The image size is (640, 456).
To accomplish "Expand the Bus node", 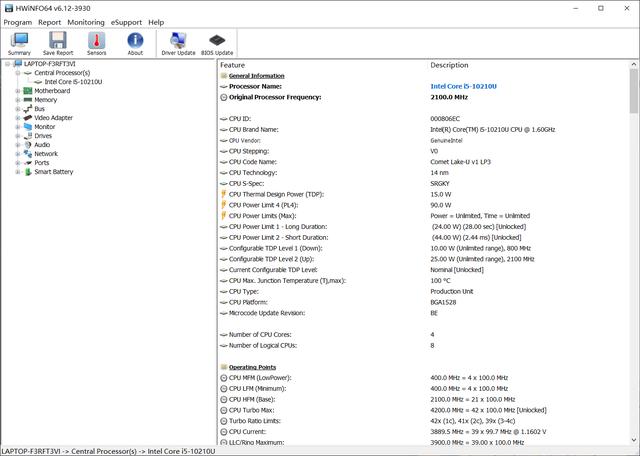I will point(18,109).
